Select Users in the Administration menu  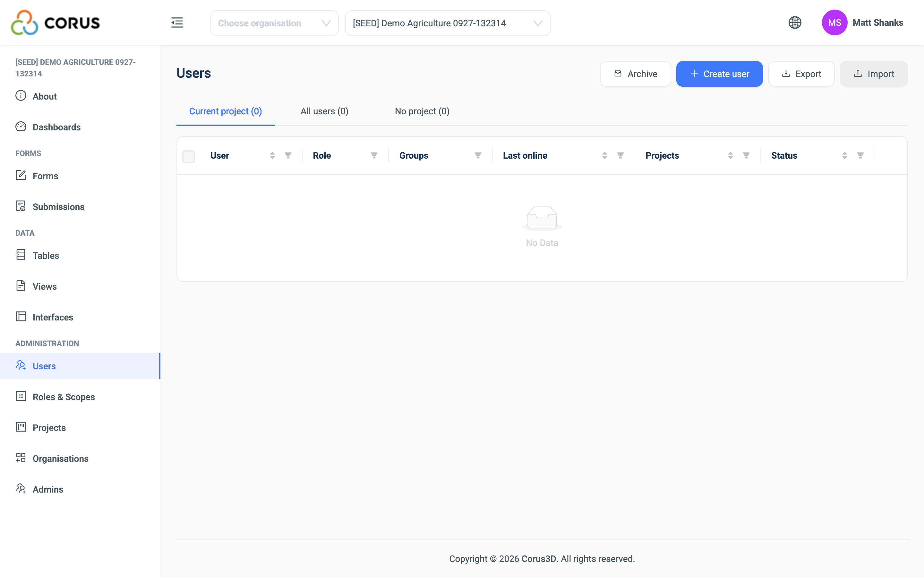(80, 366)
